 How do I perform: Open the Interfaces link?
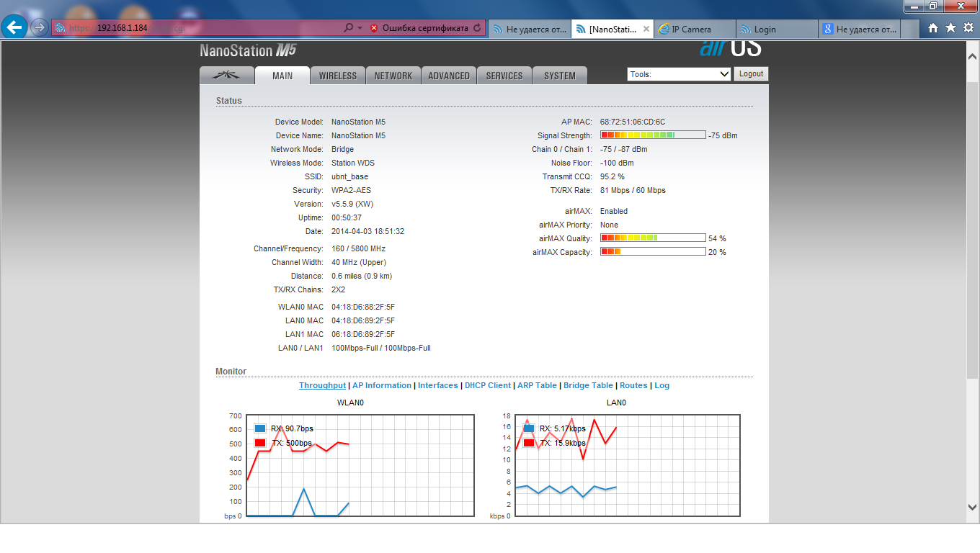pos(438,385)
